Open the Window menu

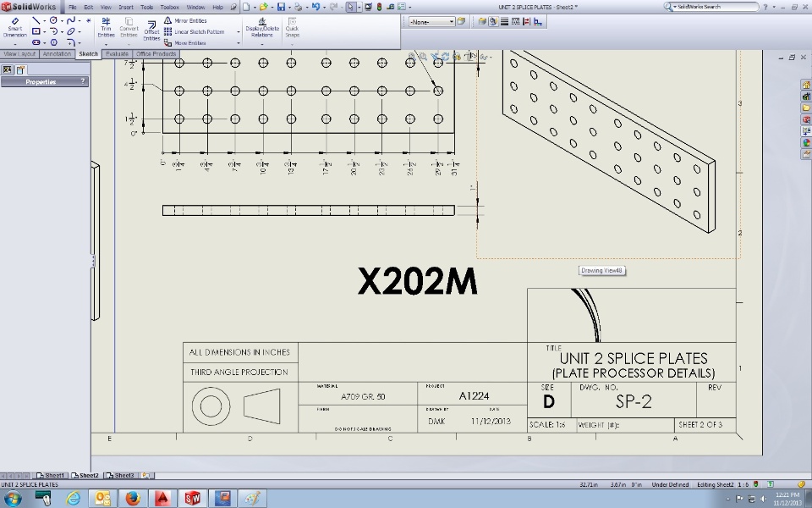(195, 8)
